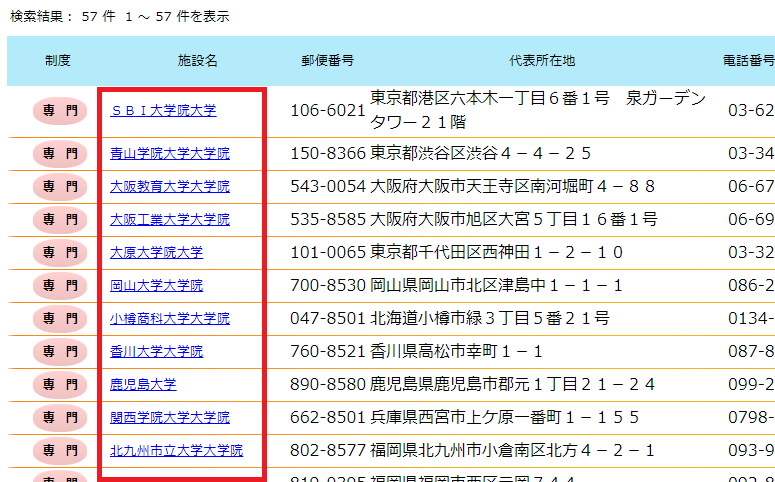Open the 鹿児島大学 link
The image size is (775, 482).
[x=143, y=385]
